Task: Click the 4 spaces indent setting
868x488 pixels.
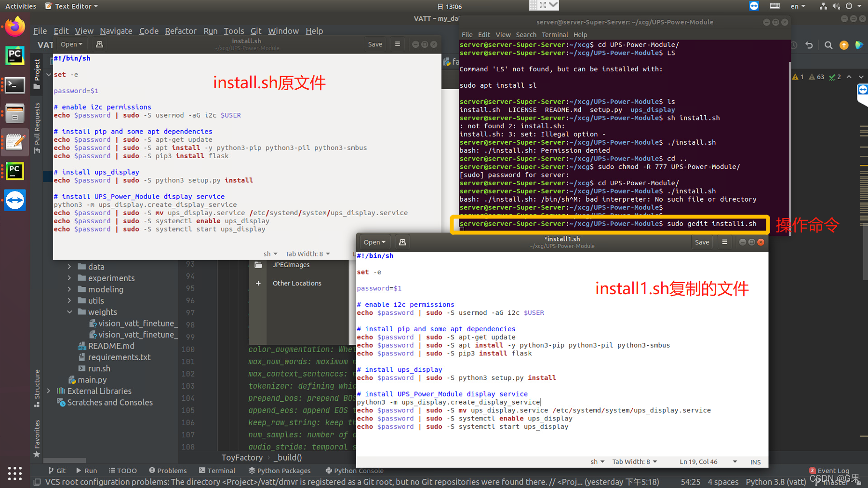Action: tap(723, 482)
